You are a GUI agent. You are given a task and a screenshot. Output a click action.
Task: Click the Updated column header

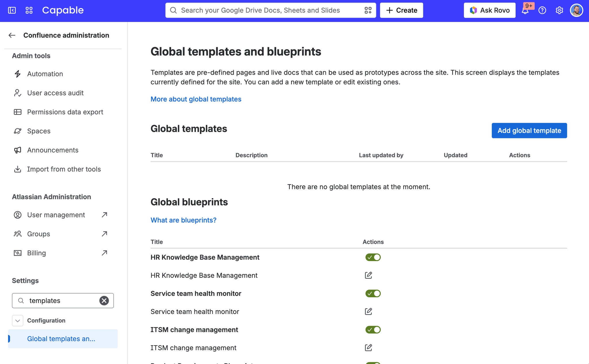[456, 155]
